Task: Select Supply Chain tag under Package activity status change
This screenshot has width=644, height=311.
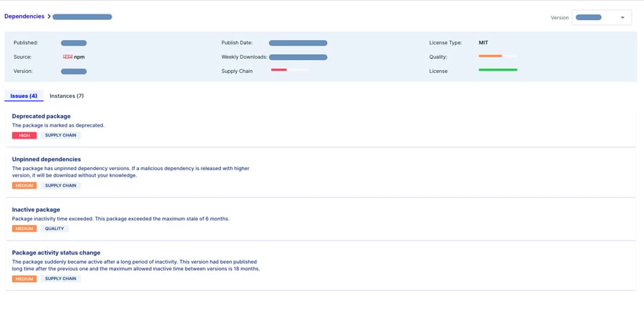Action: (x=60, y=279)
